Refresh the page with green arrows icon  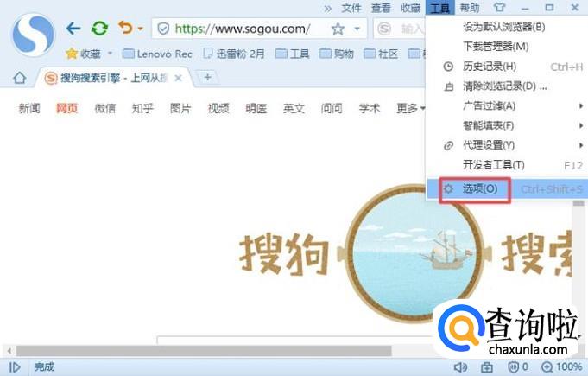[x=99, y=29]
